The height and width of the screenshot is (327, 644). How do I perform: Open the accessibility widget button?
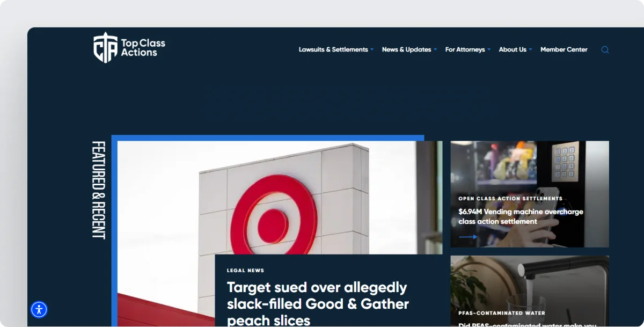(39, 309)
